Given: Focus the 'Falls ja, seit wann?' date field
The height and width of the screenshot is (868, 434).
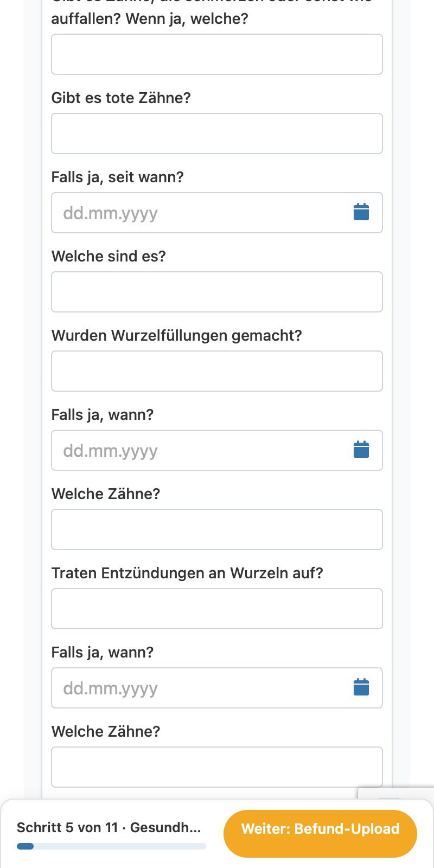Looking at the screenshot, I should pyautogui.click(x=217, y=213).
